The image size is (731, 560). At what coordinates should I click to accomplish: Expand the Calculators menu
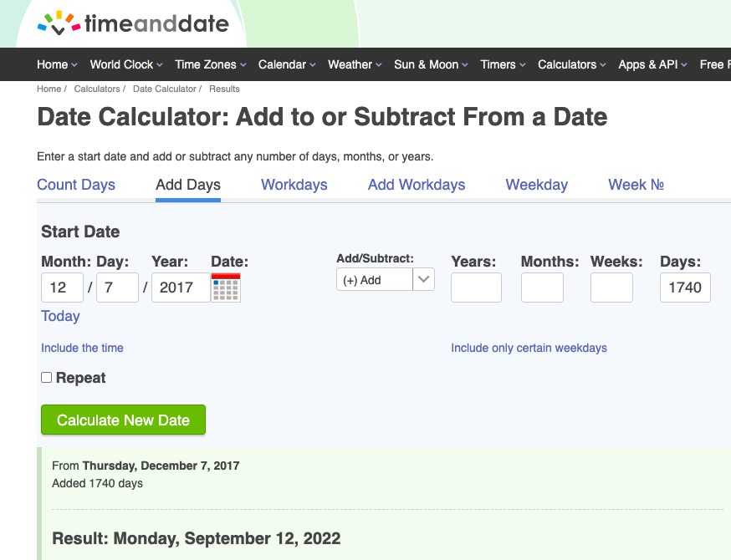[x=572, y=64]
